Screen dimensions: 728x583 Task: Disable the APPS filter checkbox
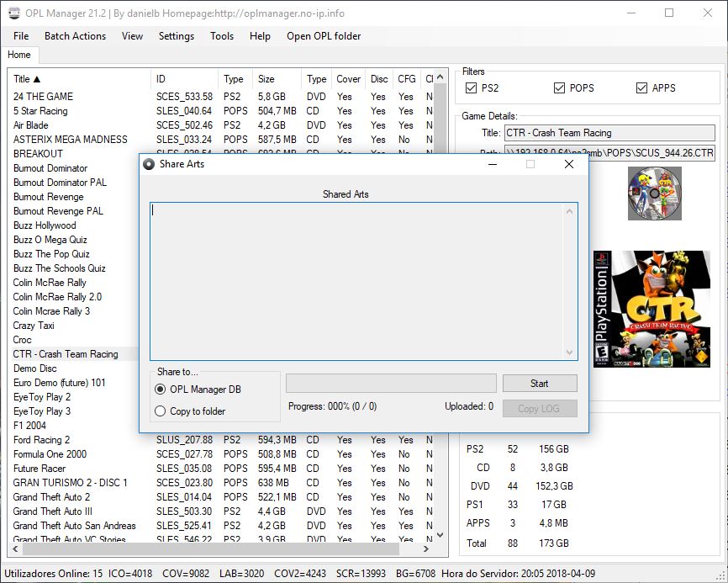[641, 87]
